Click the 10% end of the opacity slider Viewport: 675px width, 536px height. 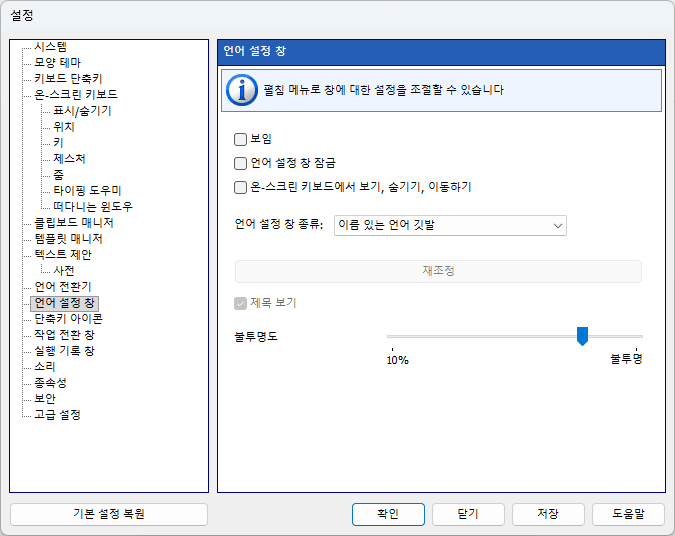pyautogui.click(x=397, y=360)
